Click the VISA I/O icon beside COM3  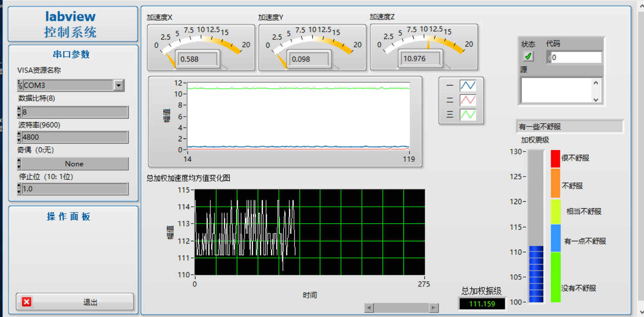click(x=20, y=86)
